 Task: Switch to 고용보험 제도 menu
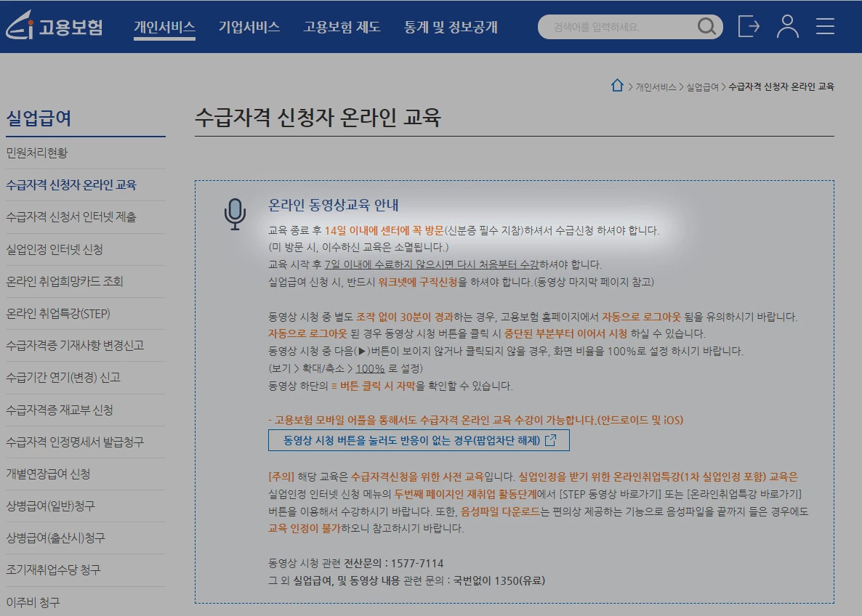pos(342,26)
